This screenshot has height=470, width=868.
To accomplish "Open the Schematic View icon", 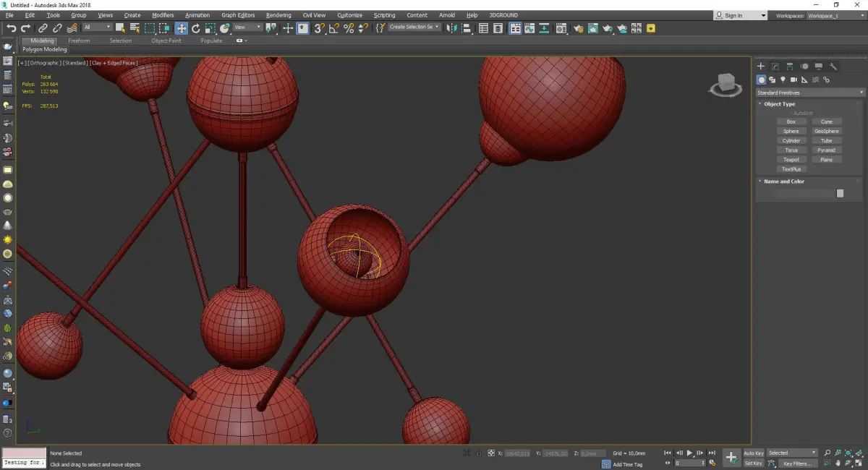I will tap(544, 28).
